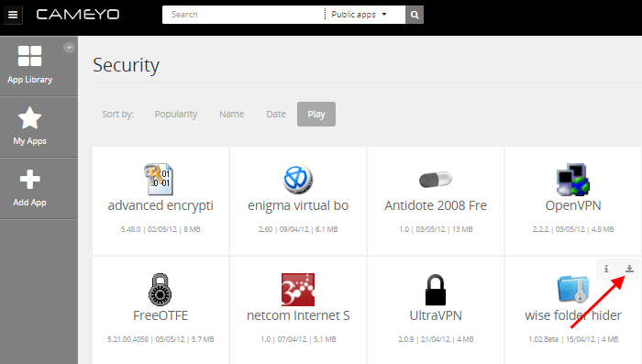Screen dimensions: 642x364
Task: Click '5.21.00.4058 | 05/05/12 | 5.7 MB' text
Action: (x=160, y=339)
